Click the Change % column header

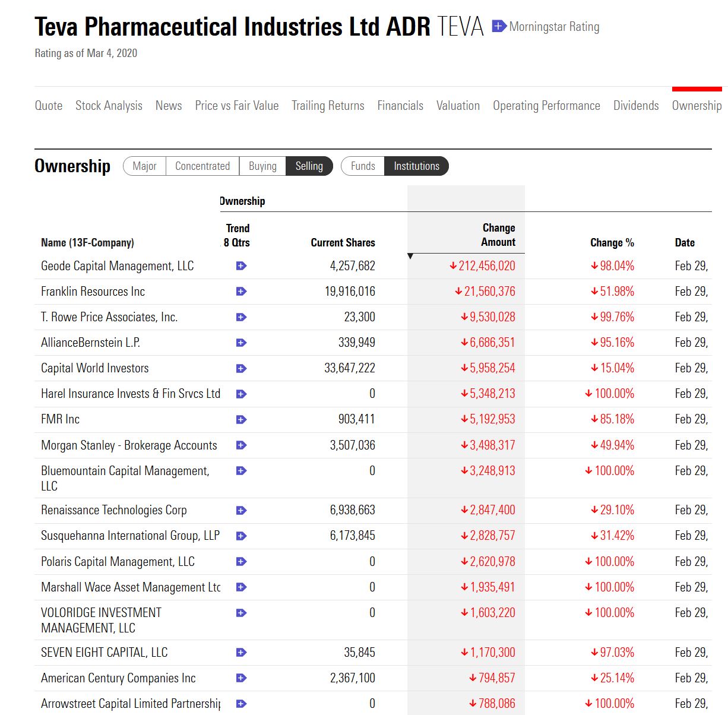pyautogui.click(x=612, y=242)
